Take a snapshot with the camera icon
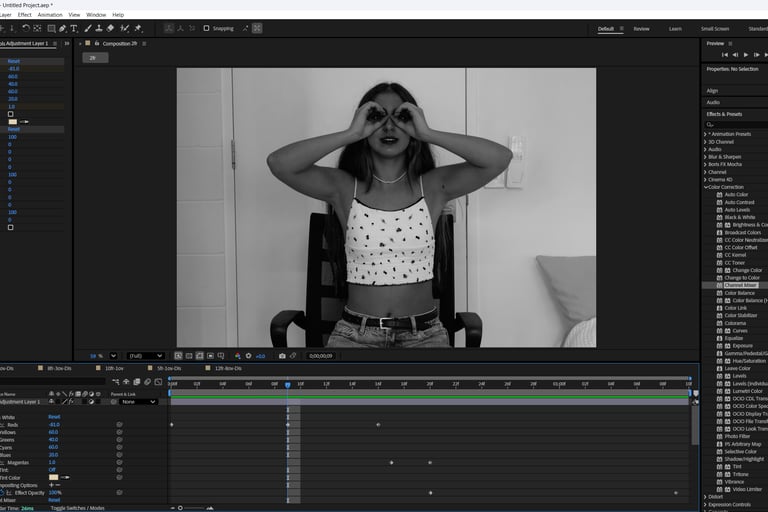 click(x=282, y=356)
